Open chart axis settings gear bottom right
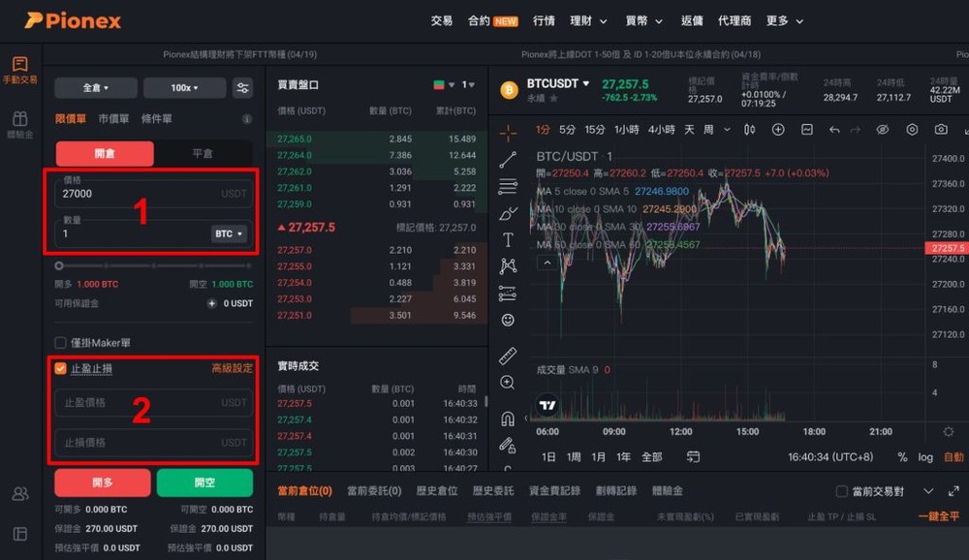This screenshot has width=969, height=560. pyautogui.click(x=949, y=431)
